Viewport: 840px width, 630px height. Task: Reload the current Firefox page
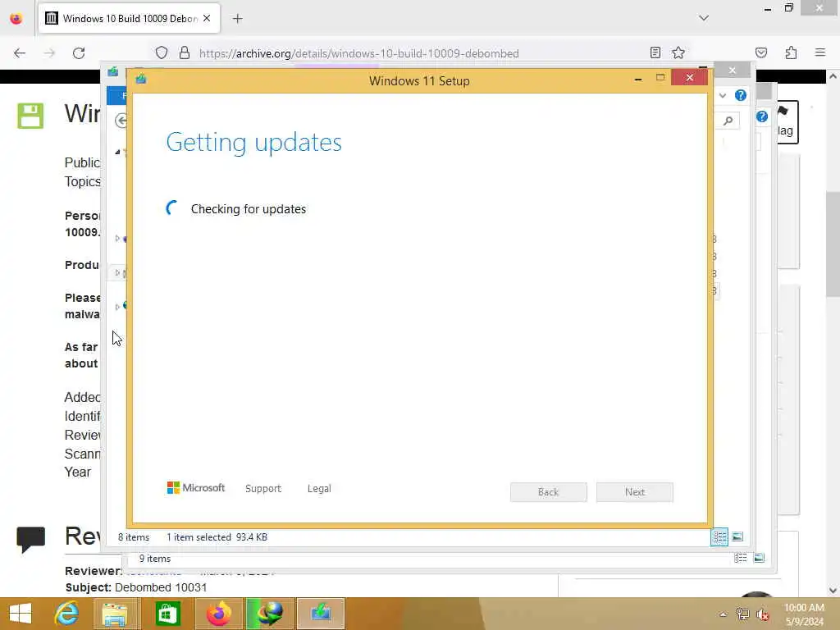79,53
